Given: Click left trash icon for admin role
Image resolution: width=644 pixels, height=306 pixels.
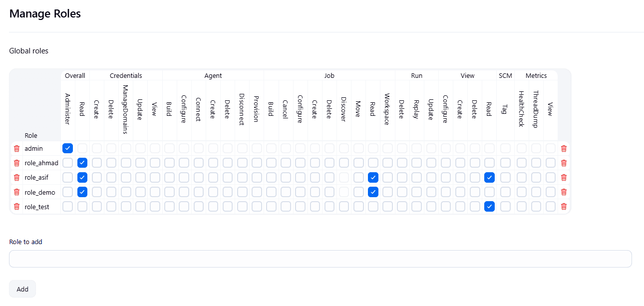Looking at the screenshot, I should point(16,148).
